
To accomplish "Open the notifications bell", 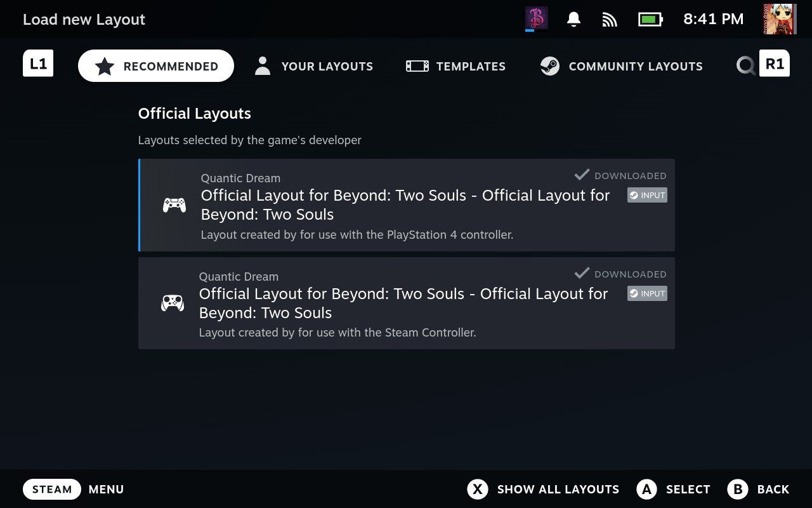I will tap(573, 19).
